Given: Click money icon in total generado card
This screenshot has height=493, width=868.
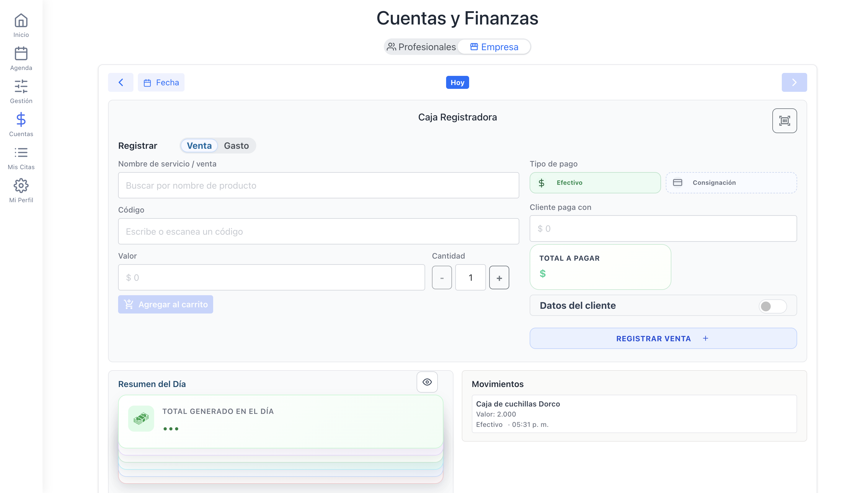Looking at the screenshot, I should [x=141, y=419].
